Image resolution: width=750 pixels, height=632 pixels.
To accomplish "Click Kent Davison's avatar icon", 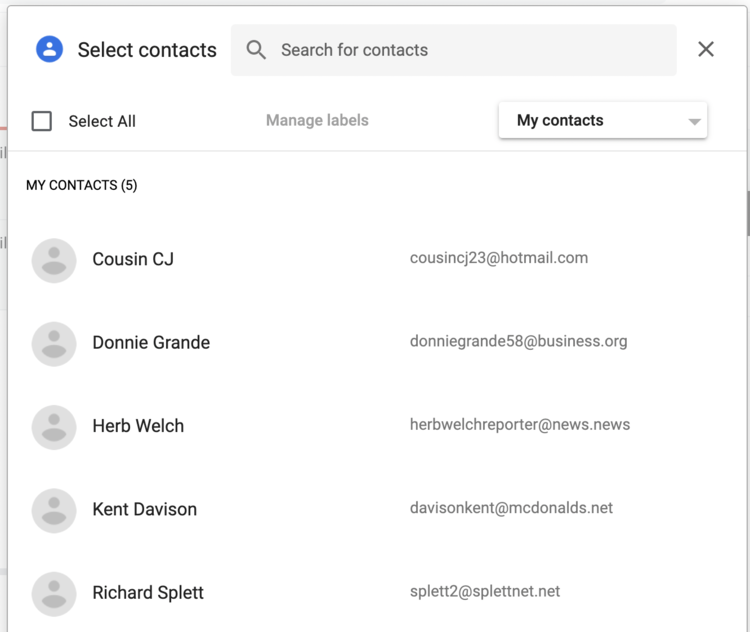I will [x=54, y=510].
